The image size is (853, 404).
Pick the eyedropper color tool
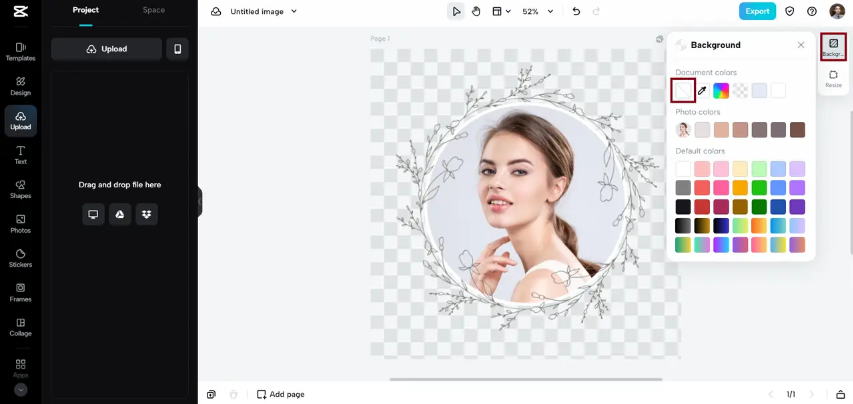coord(702,91)
